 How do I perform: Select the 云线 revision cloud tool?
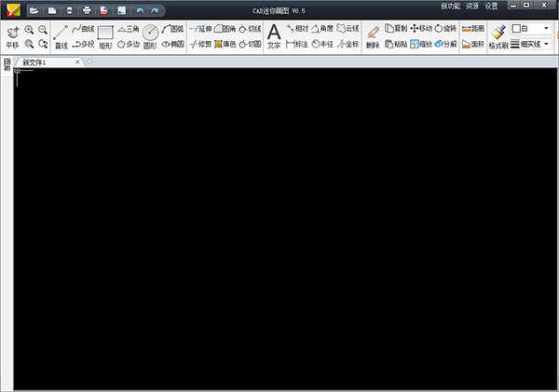pos(348,29)
